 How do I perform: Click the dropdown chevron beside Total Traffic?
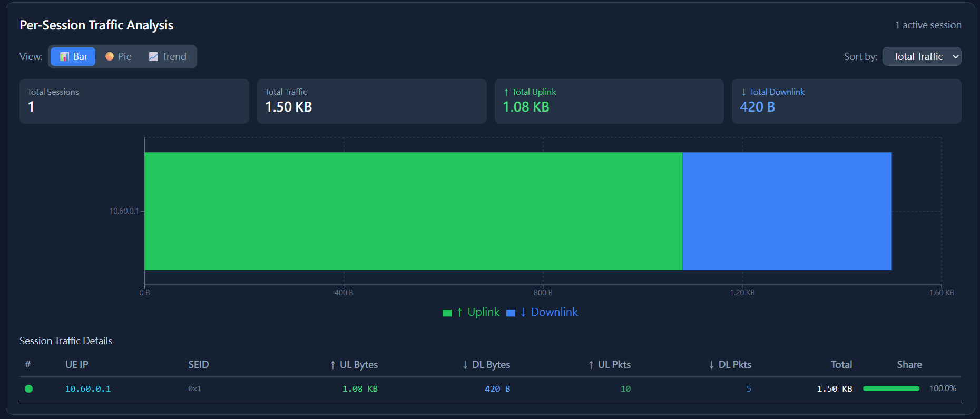(955, 57)
